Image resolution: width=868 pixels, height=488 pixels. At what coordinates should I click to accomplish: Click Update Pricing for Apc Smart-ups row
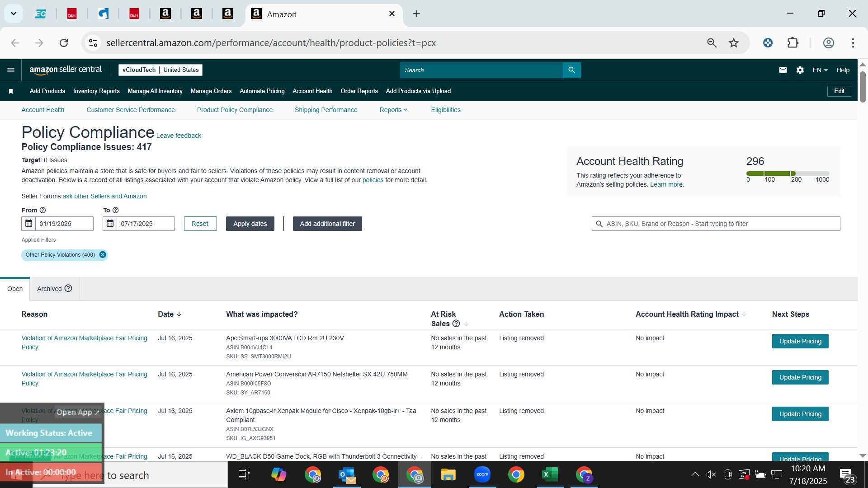tap(800, 341)
